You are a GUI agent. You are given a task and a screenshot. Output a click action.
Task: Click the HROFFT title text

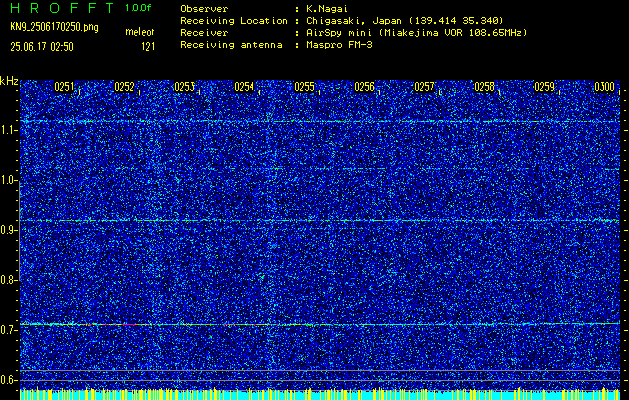62,8
